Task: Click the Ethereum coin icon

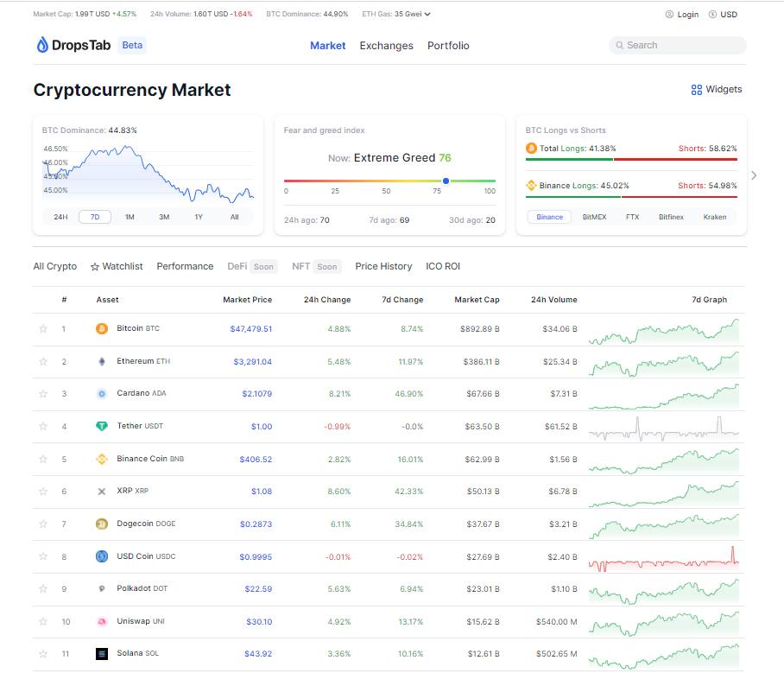Action: click(x=102, y=361)
